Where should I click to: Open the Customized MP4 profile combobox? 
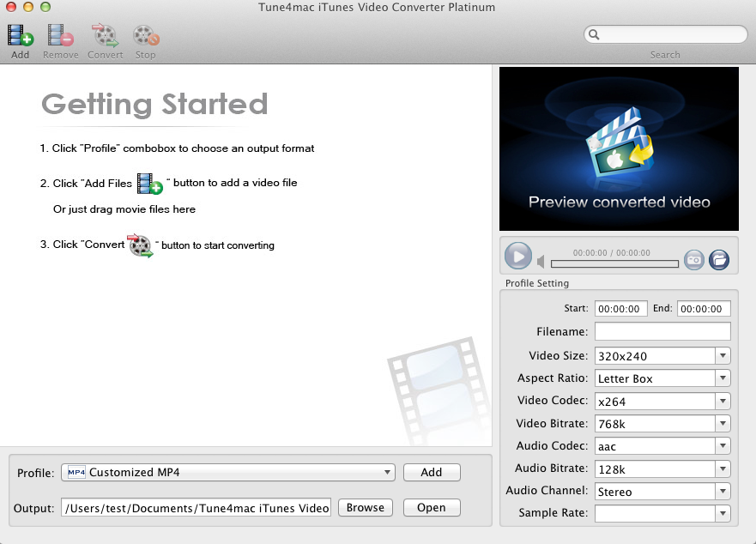386,472
